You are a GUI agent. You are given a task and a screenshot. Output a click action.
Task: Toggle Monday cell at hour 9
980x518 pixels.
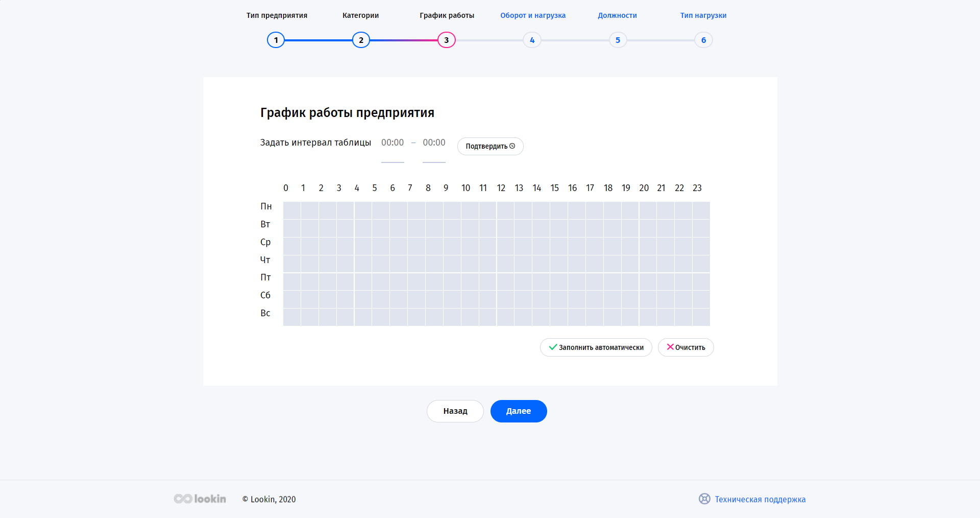(452, 210)
